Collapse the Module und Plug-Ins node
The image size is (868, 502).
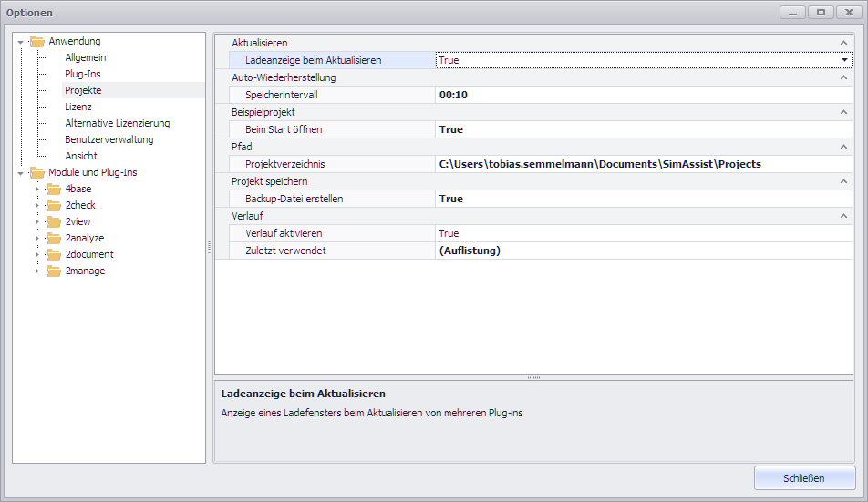[x=20, y=173]
